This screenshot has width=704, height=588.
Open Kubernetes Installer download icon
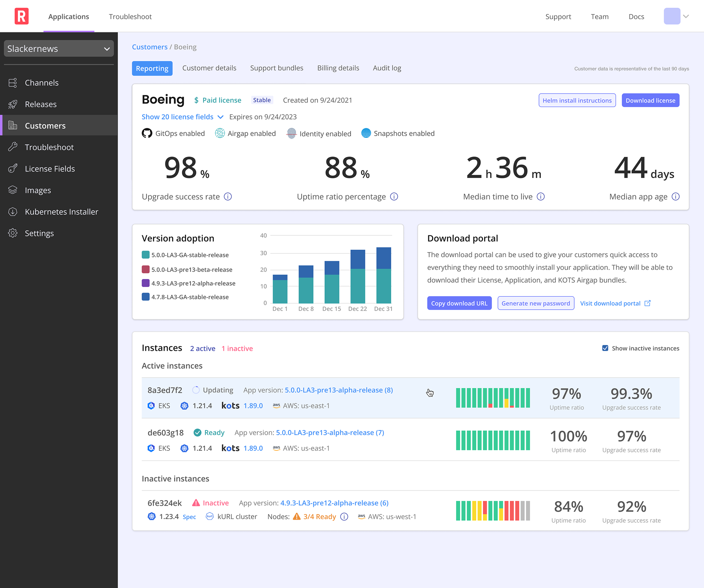pyautogui.click(x=13, y=212)
